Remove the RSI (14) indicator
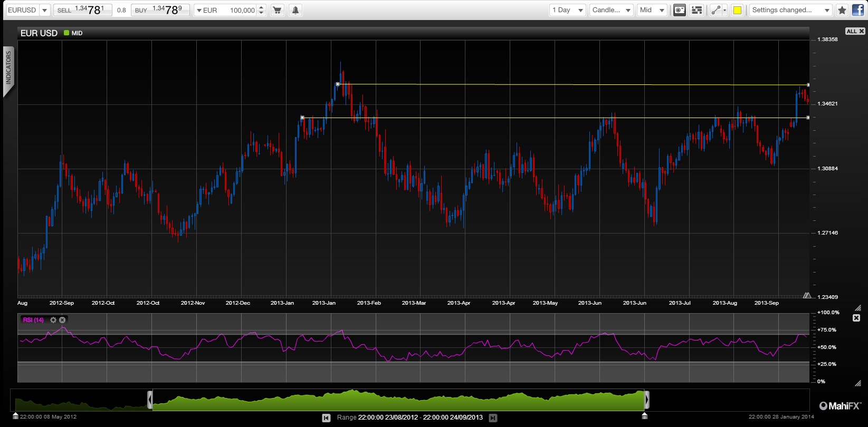 point(62,320)
